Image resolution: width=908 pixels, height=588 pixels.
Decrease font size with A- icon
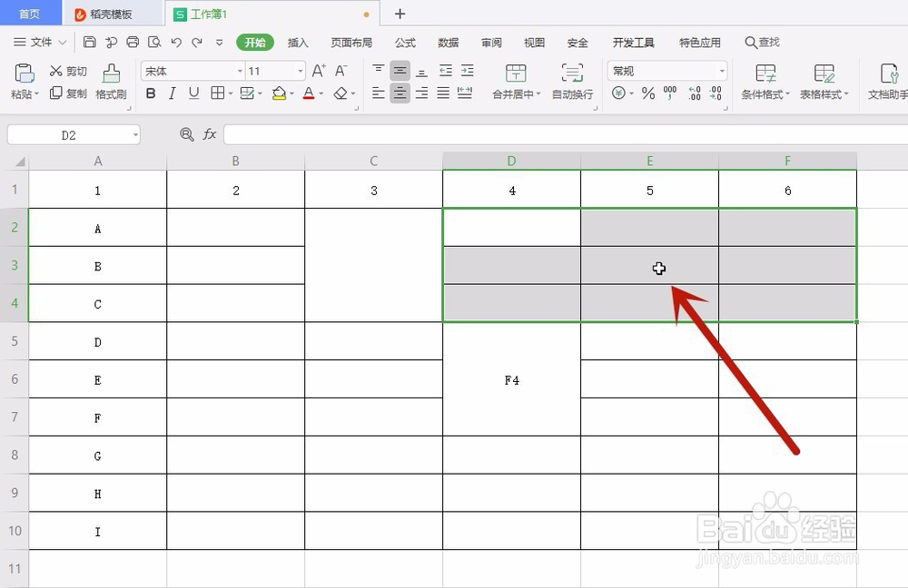point(341,71)
